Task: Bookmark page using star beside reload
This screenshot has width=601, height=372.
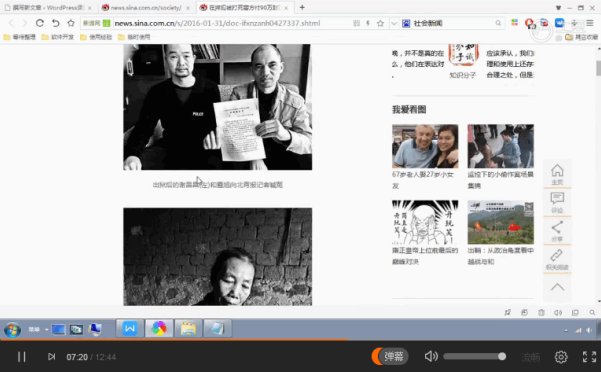Action: 71,23
